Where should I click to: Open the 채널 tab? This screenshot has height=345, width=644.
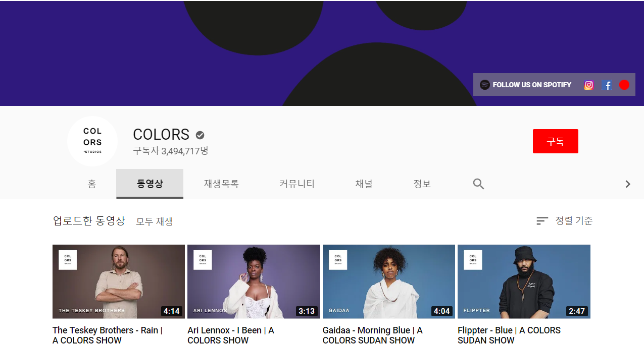coord(364,184)
